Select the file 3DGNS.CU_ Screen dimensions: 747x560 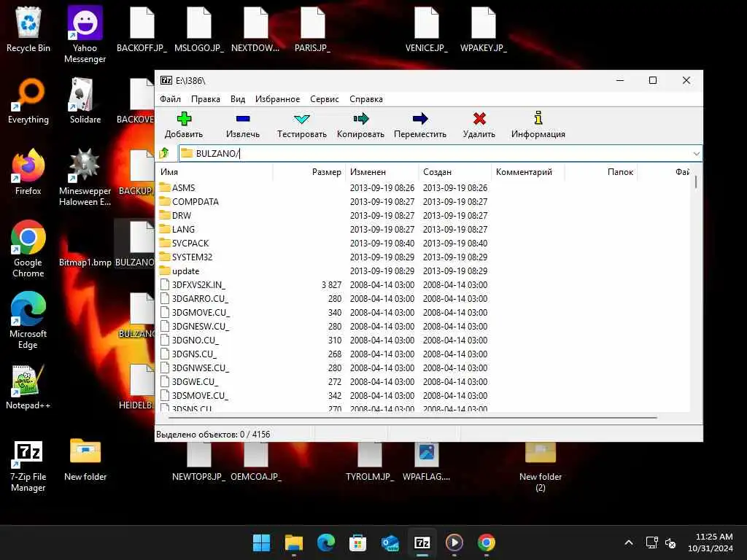[x=194, y=354]
